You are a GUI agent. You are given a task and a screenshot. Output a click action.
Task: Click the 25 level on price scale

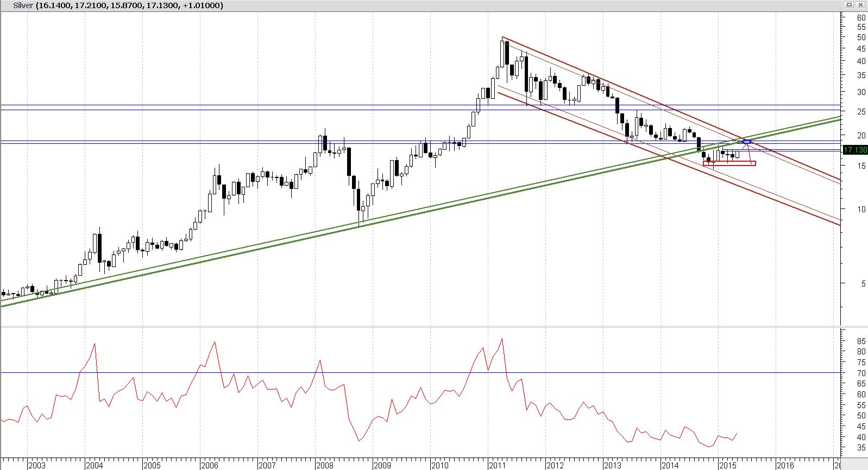861,112
